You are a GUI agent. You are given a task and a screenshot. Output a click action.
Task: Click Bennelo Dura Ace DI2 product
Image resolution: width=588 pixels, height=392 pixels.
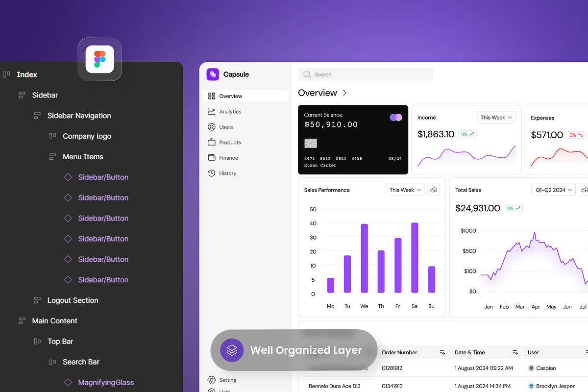pyautogui.click(x=335, y=386)
